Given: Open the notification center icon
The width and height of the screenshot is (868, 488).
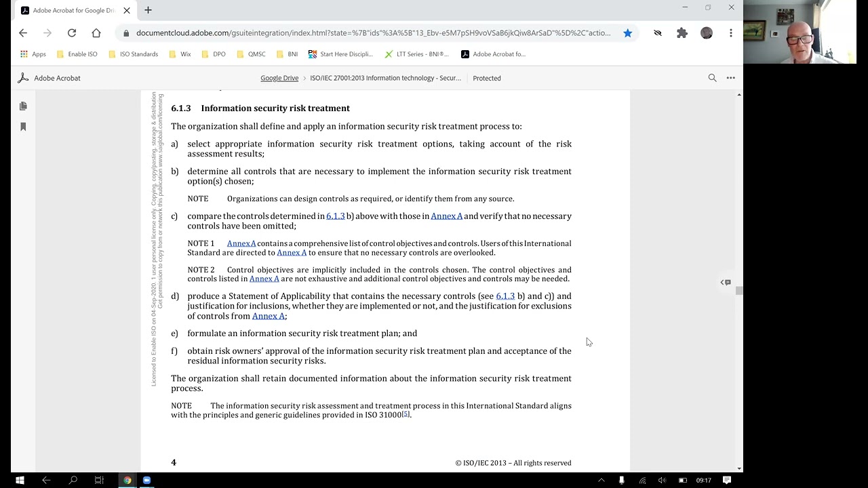Looking at the screenshot, I should coord(727,480).
